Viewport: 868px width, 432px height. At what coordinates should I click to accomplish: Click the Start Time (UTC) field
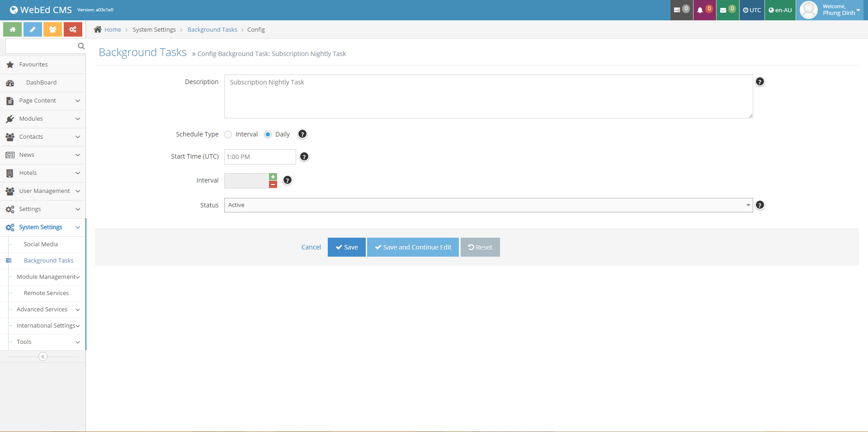coord(260,157)
